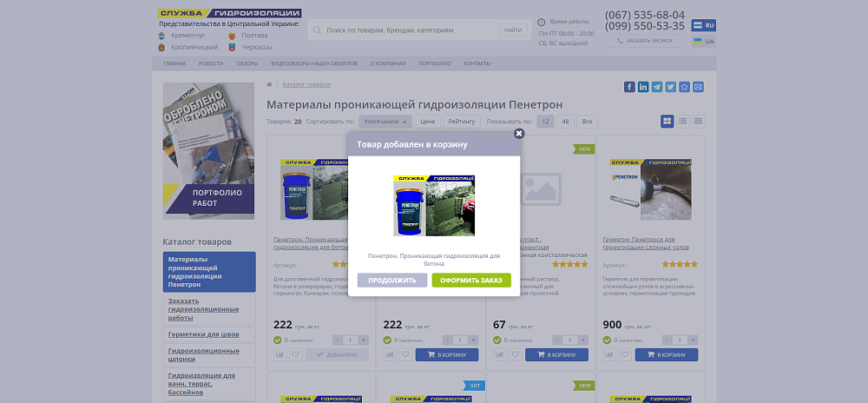Click the Продолжить button in popup
This screenshot has height=403, width=868.
click(x=392, y=281)
